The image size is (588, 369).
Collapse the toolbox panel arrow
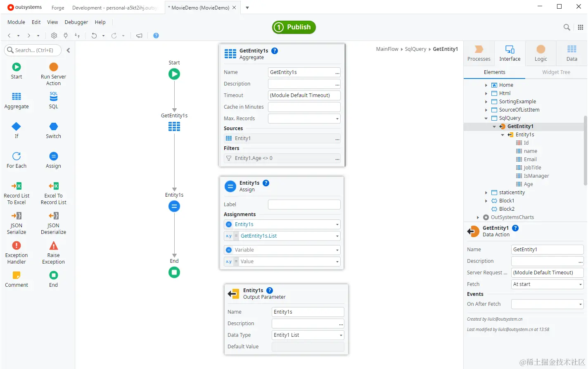click(68, 50)
